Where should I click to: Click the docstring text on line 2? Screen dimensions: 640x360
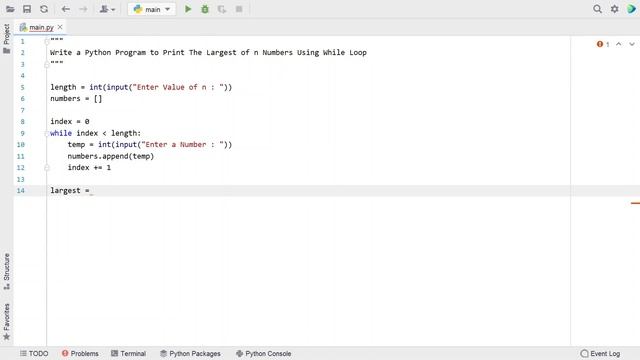[x=208, y=53]
